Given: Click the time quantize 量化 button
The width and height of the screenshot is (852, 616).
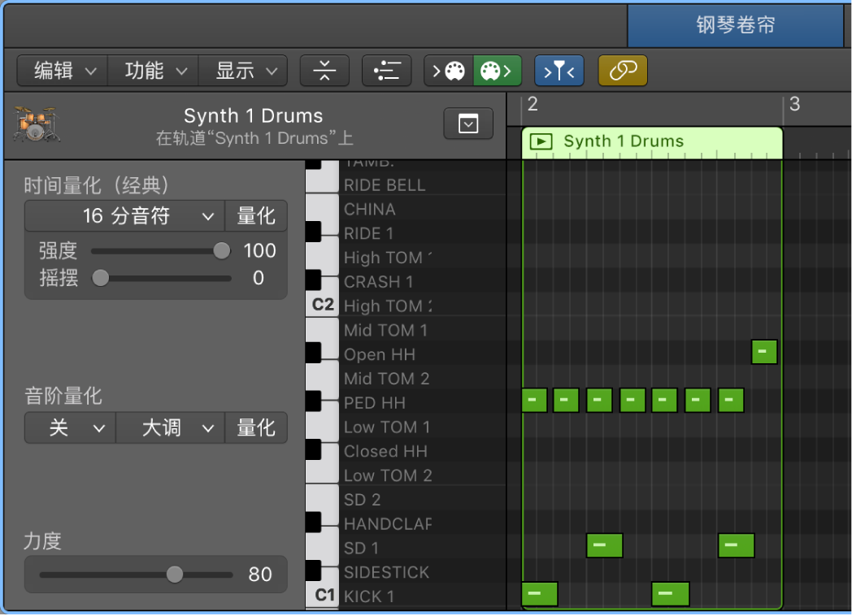Looking at the screenshot, I should pyautogui.click(x=256, y=216).
